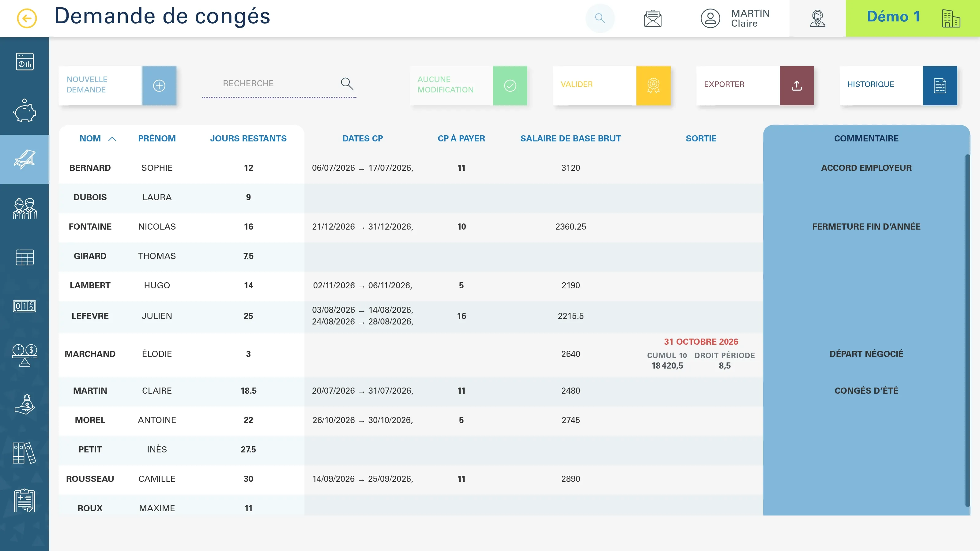Open the MARTIN Claire user profile
The image size is (980, 551).
pos(735,18)
